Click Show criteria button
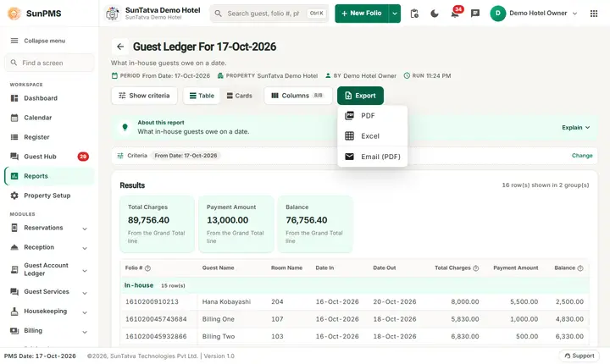The image size is (610, 364). tap(144, 96)
